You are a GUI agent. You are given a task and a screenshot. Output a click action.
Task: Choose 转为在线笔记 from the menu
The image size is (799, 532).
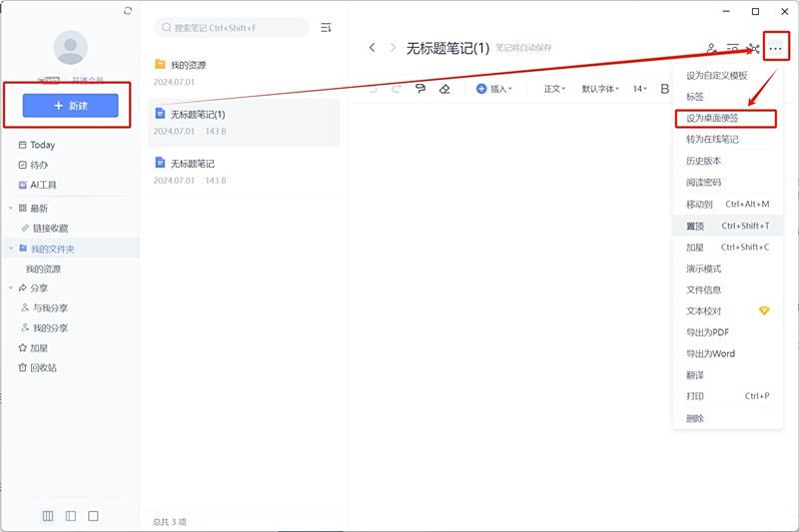[728, 140]
